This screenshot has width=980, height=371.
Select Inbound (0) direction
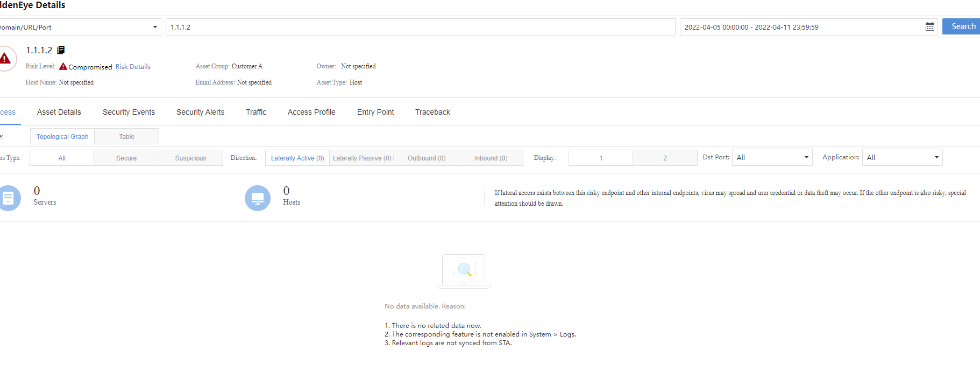491,158
